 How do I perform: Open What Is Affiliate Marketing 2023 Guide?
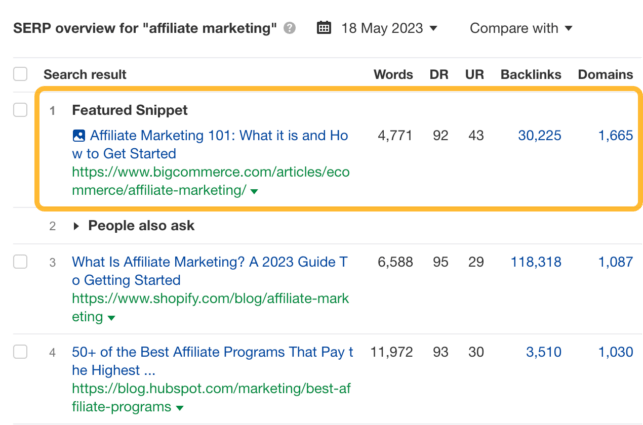pyautogui.click(x=210, y=271)
